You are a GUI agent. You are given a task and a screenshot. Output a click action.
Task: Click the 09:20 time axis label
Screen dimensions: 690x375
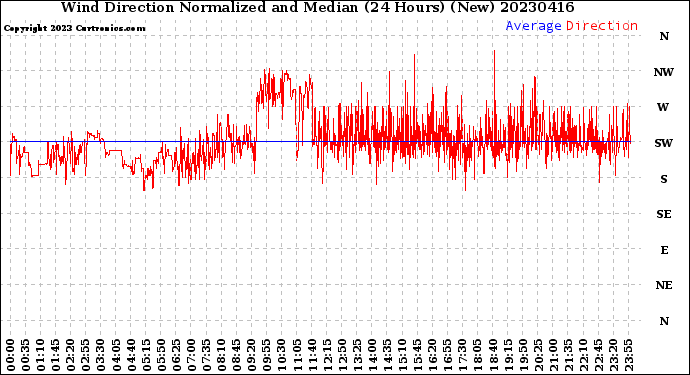pyautogui.click(x=252, y=356)
